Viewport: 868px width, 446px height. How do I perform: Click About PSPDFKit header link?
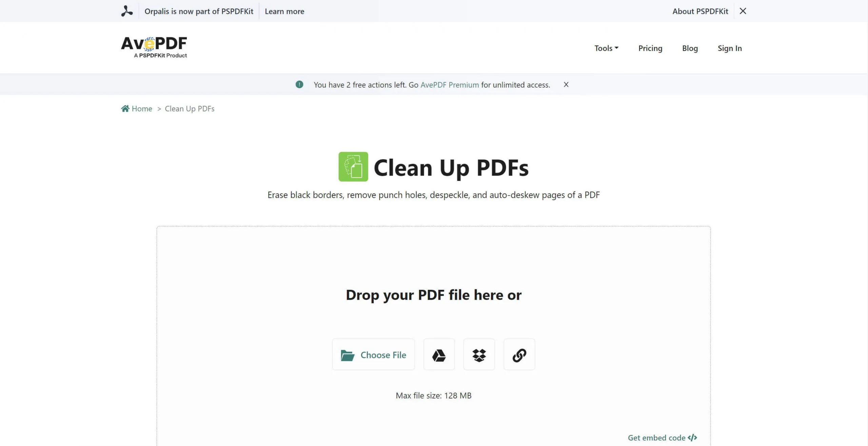(x=700, y=11)
